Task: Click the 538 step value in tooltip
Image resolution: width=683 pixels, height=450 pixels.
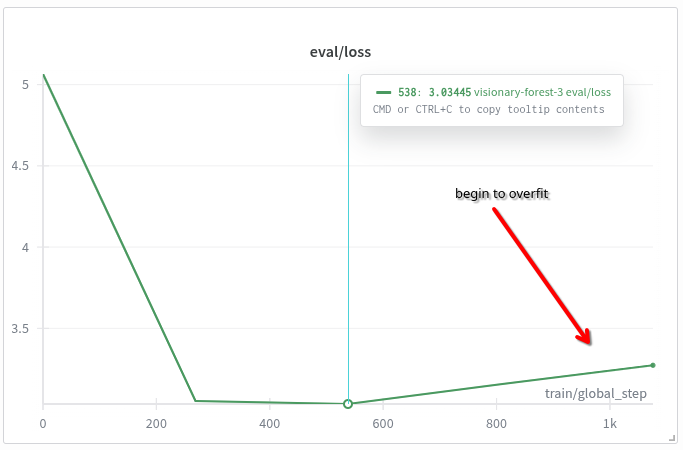Action: point(408,92)
